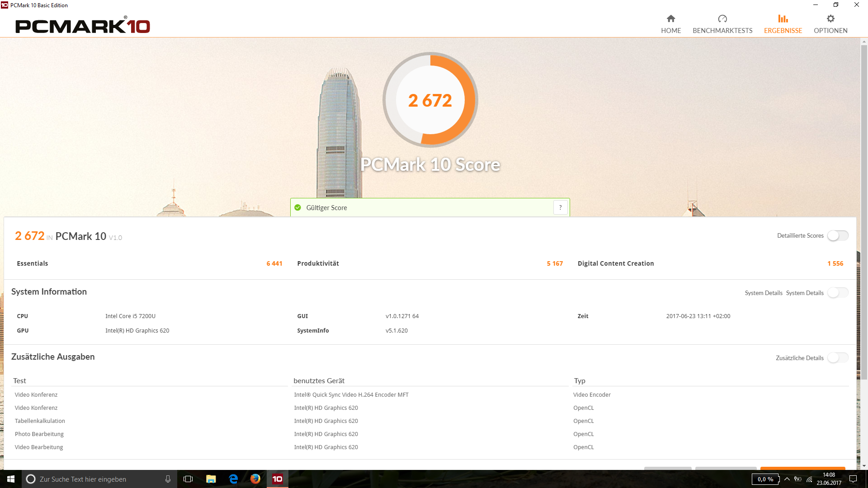Click Task View taskbar icon
868x488 pixels.
[x=188, y=479]
